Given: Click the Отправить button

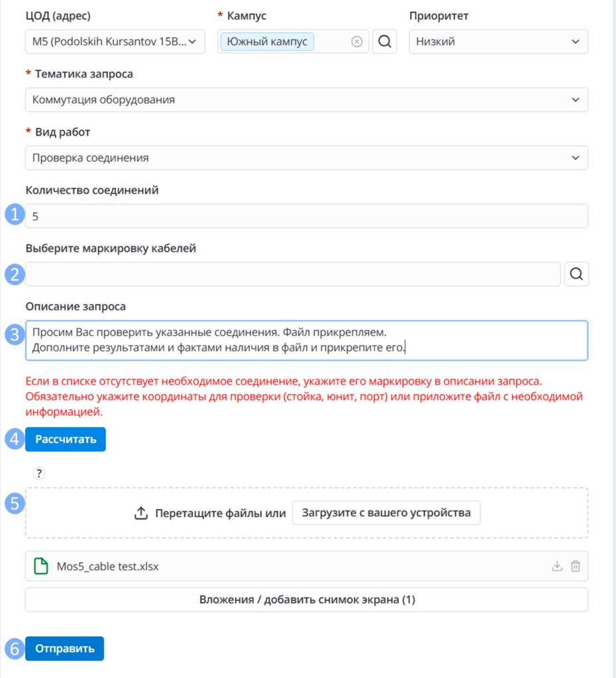Looking at the screenshot, I should point(64,649).
